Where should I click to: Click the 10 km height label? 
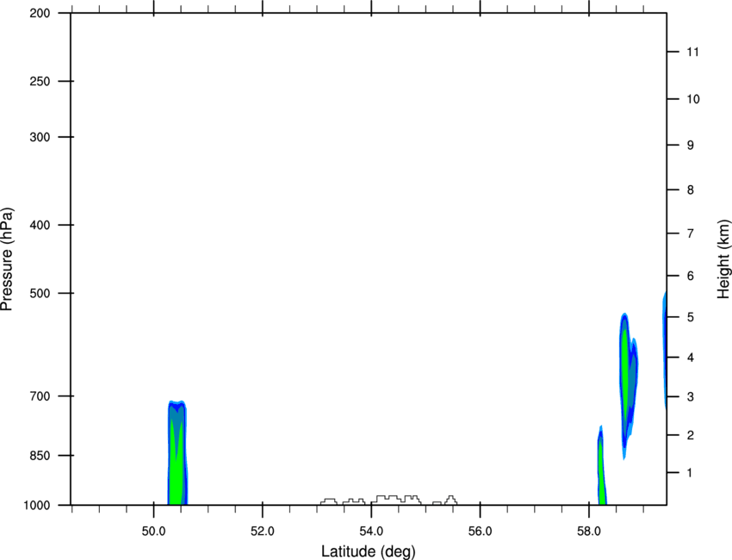693,99
